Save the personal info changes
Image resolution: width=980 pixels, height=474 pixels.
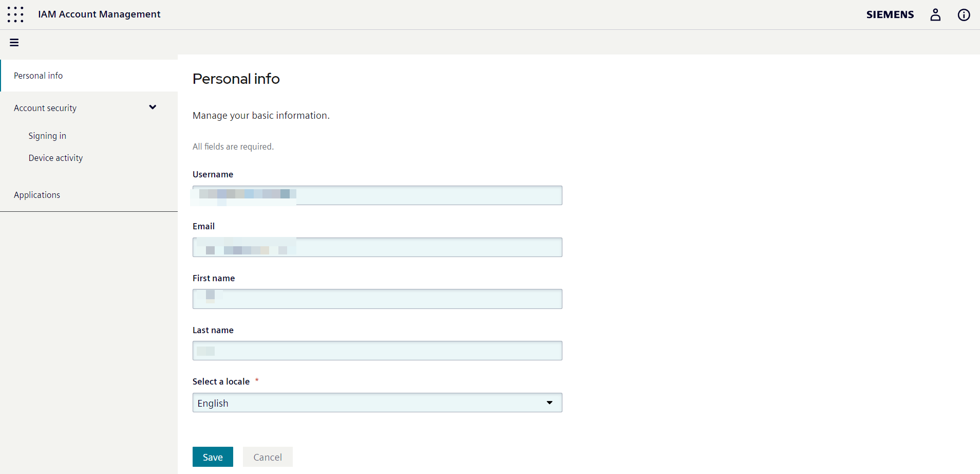pyautogui.click(x=213, y=457)
